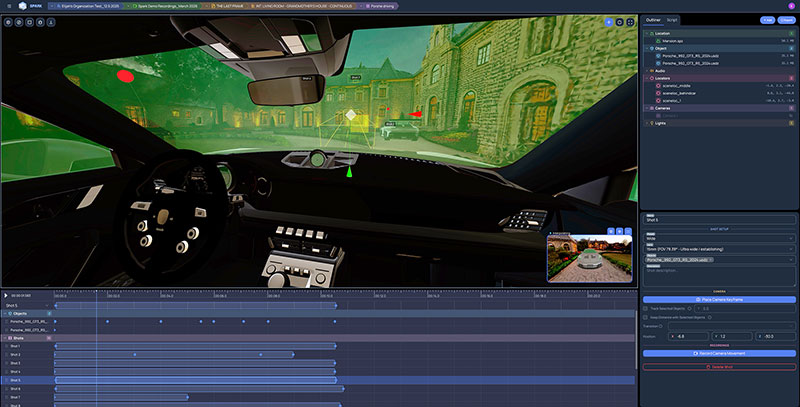Screen dimensions: 800x407
Task: Open the user avatar in the top-right corner
Action: (x=792, y=6)
